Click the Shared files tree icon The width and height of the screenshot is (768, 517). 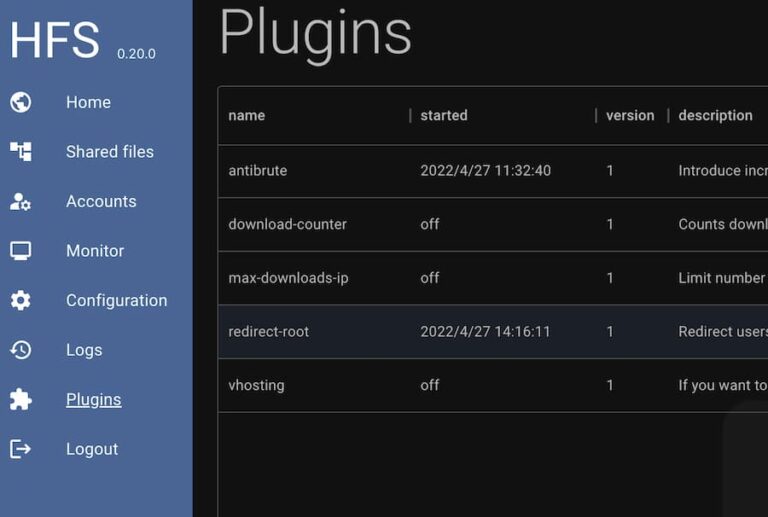click(x=21, y=152)
